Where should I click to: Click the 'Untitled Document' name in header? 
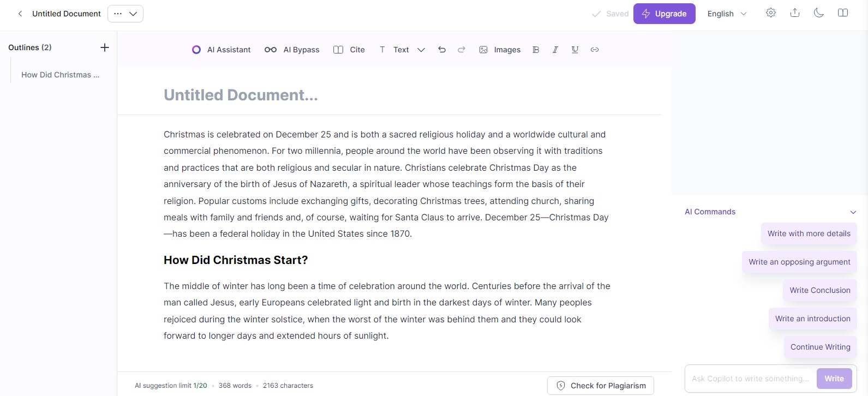click(x=67, y=14)
